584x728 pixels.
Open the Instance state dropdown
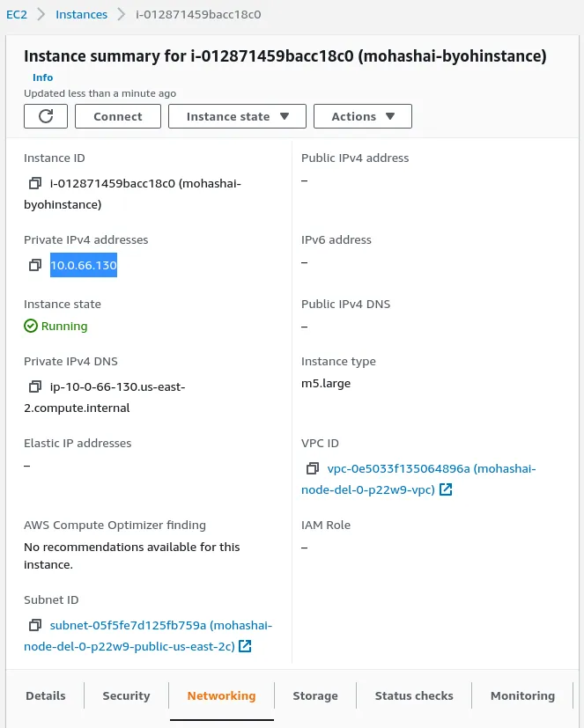pos(237,116)
